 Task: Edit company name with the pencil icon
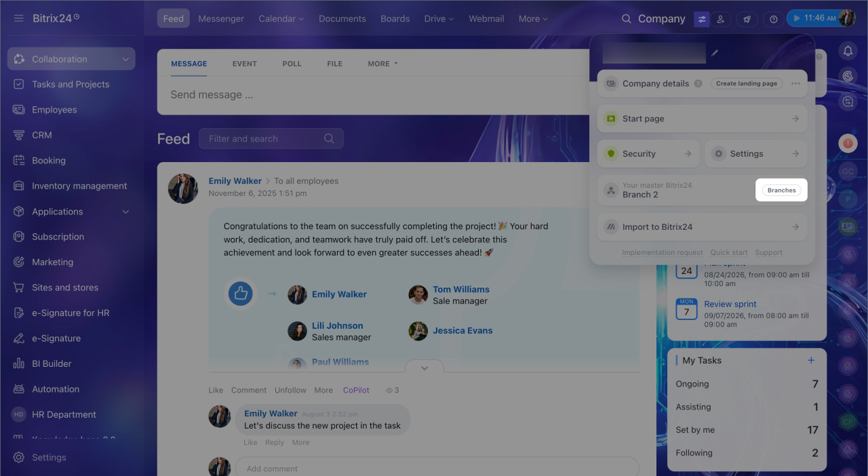pos(715,53)
